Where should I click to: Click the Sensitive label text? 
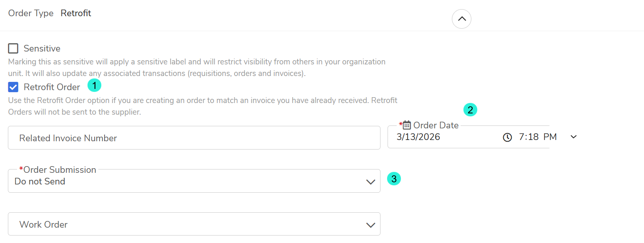(42, 49)
